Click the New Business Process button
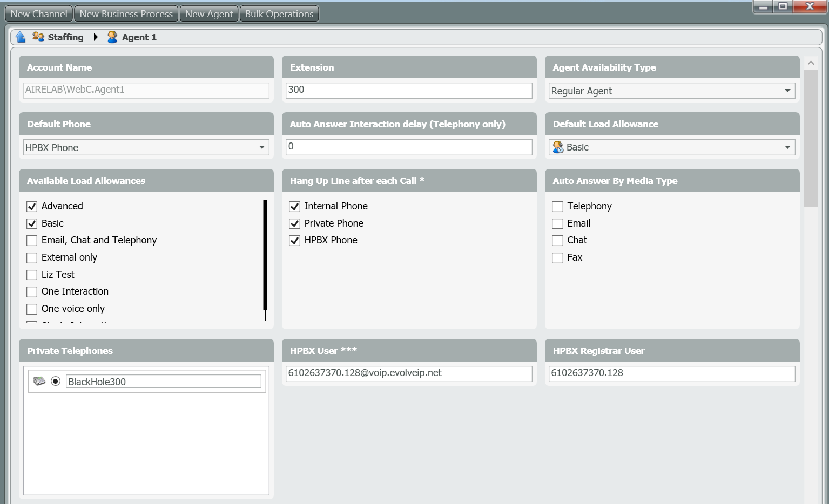The height and width of the screenshot is (504, 829). 126,14
